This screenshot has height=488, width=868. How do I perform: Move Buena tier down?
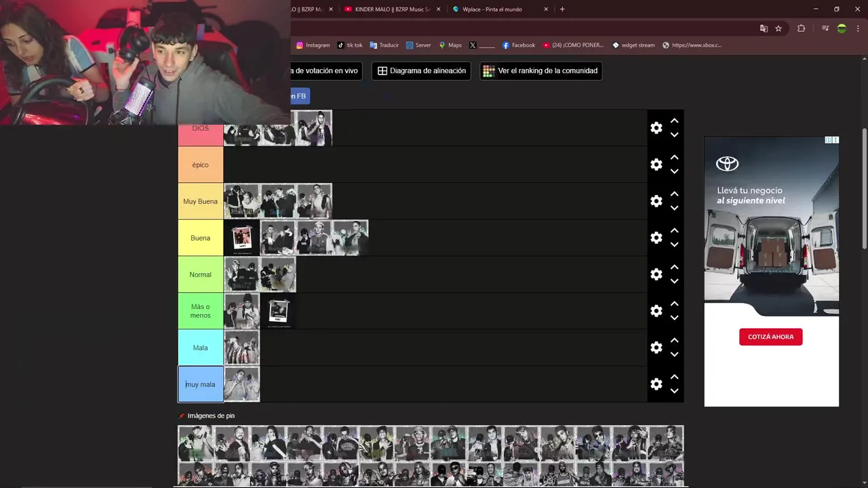click(x=674, y=245)
